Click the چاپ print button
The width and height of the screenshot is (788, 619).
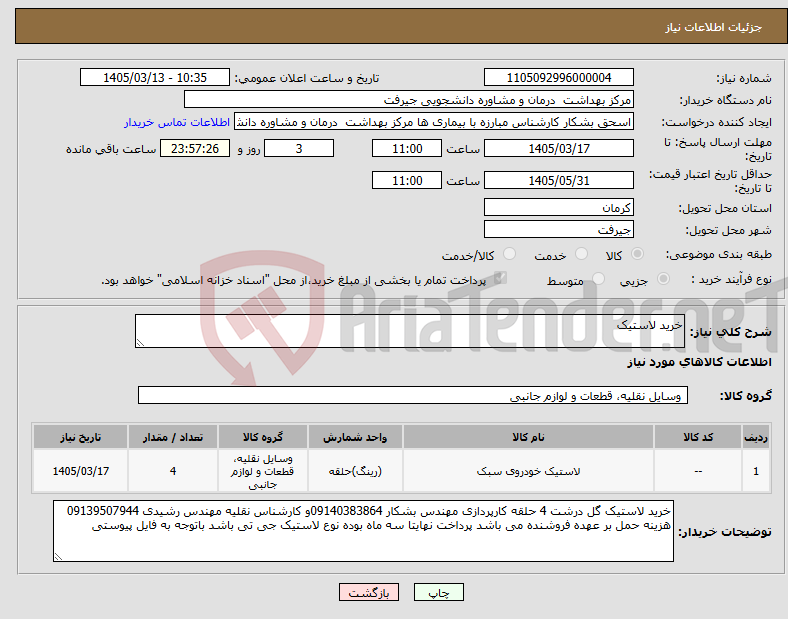point(439,592)
